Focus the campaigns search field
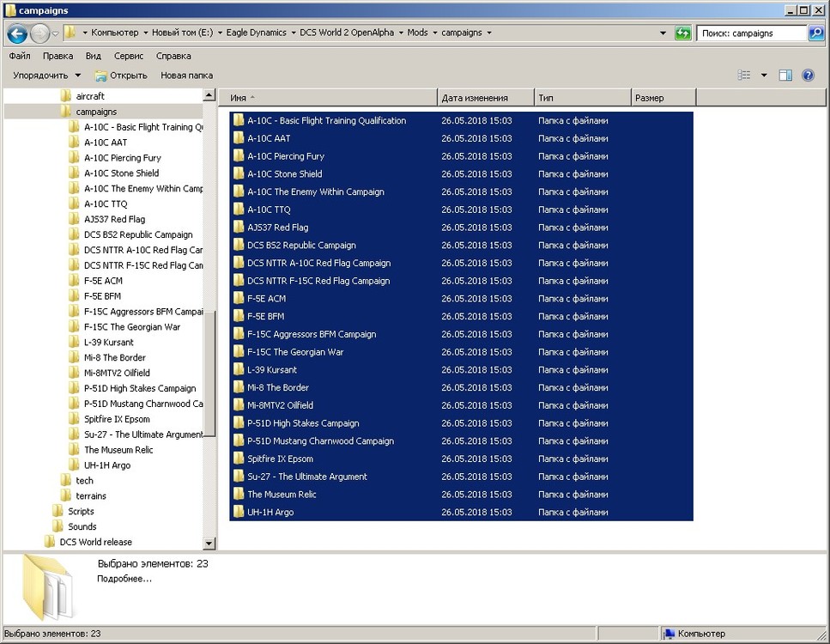830x644 pixels. point(752,33)
